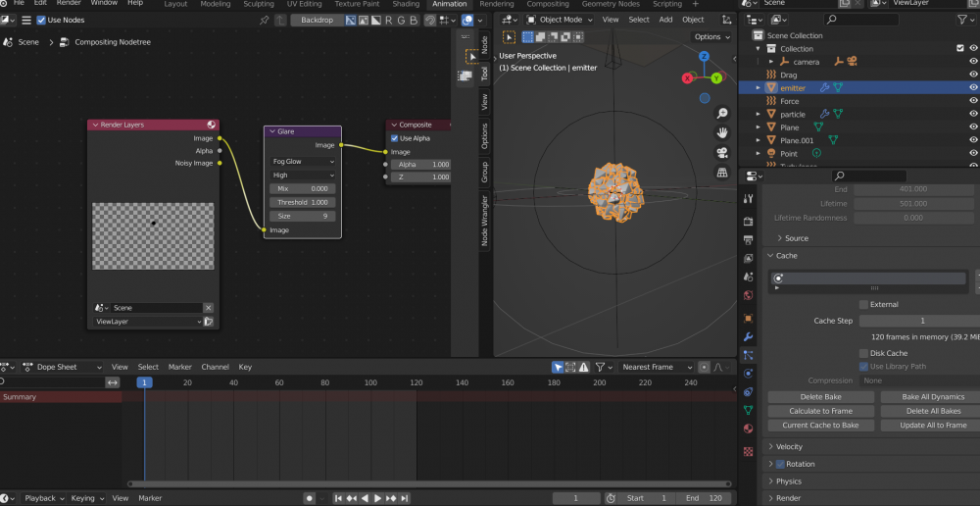Open the Glare quality High dropdown
This screenshot has height=506, width=980.
tap(303, 176)
